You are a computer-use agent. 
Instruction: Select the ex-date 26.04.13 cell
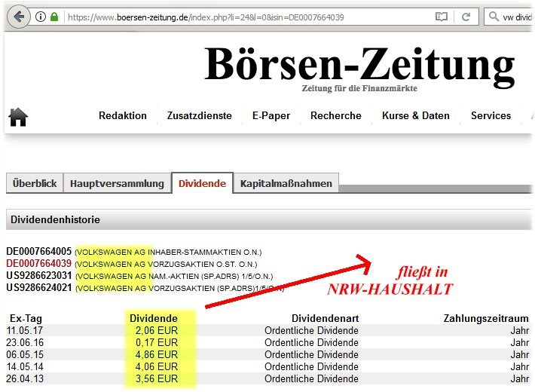tap(25, 378)
